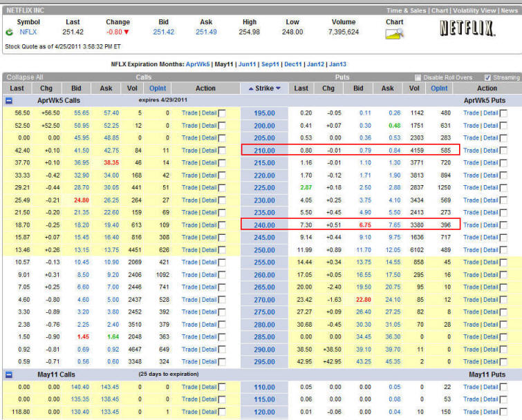522x420 pixels.
Task: Switch to the Volatility View
Action: point(475,10)
